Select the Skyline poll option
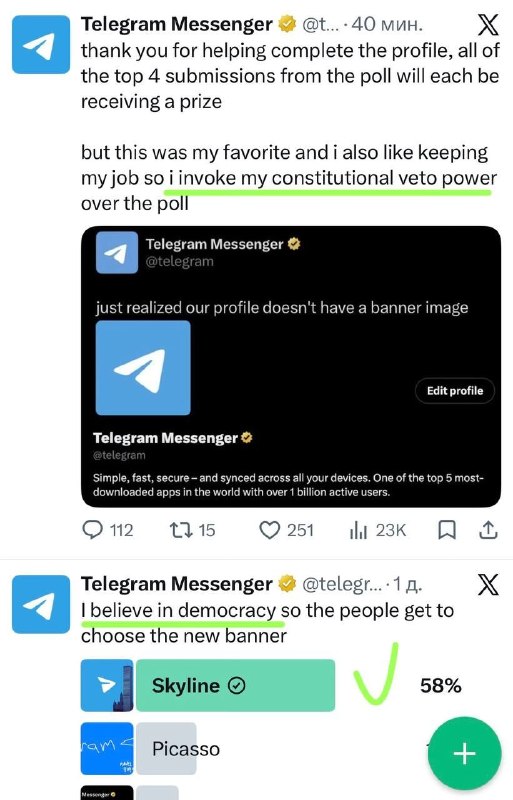The width and height of the screenshot is (513, 800). pos(235,685)
